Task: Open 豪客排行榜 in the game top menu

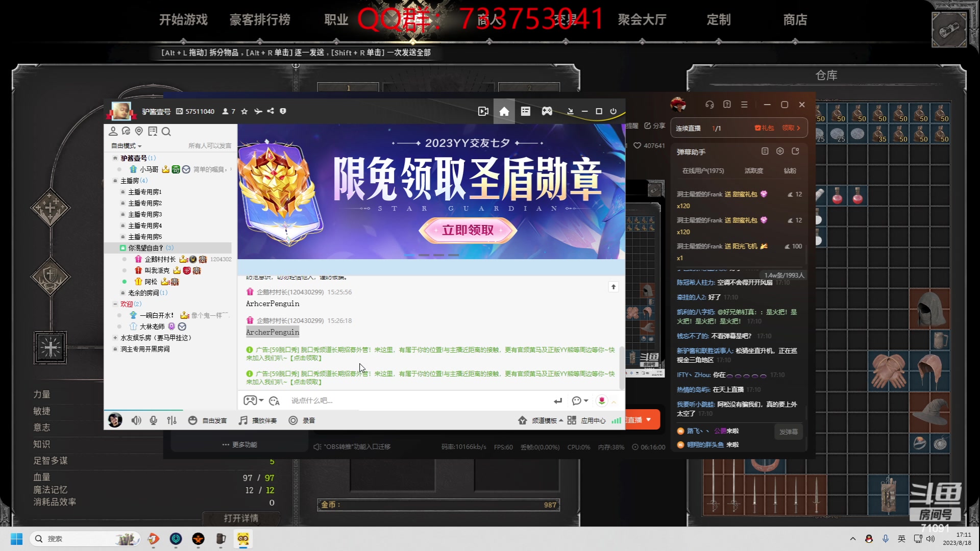Action: [x=260, y=20]
